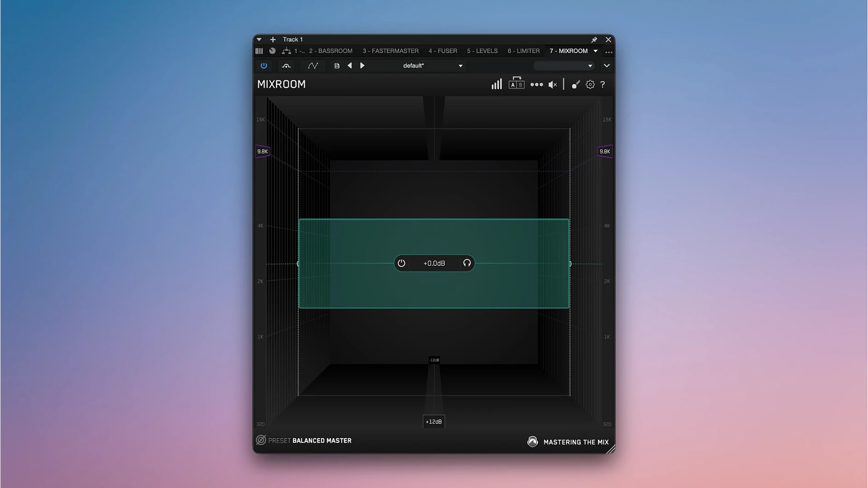
Task: Open the automation curve icon
Action: pyautogui.click(x=313, y=66)
